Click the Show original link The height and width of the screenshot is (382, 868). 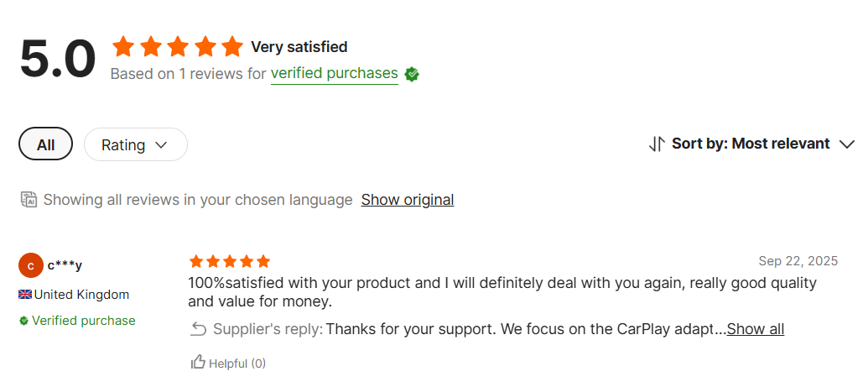pyautogui.click(x=408, y=200)
